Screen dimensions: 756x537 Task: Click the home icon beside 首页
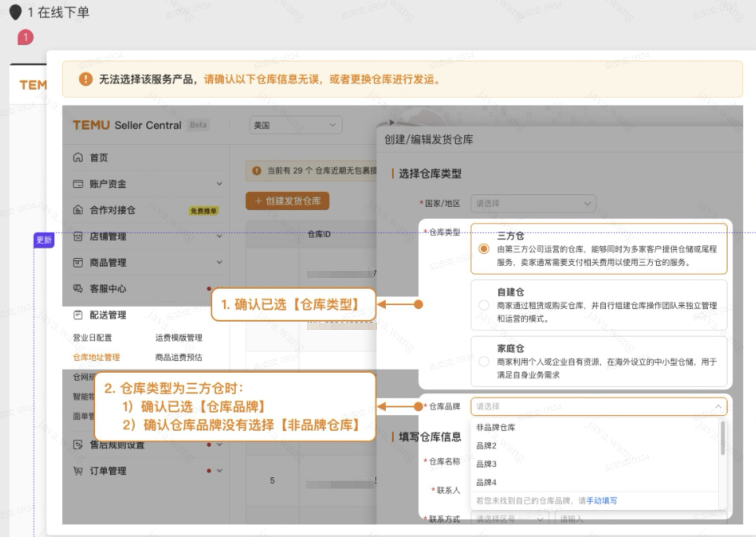(x=77, y=157)
